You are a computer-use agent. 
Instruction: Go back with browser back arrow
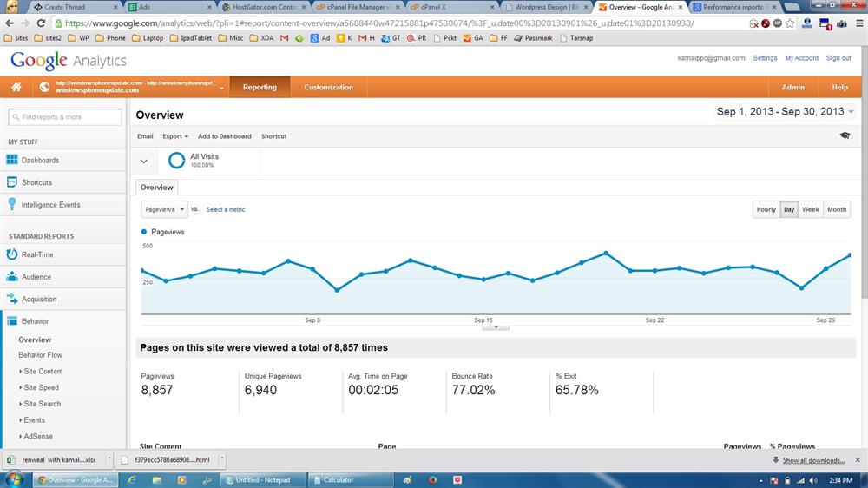click(x=10, y=23)
